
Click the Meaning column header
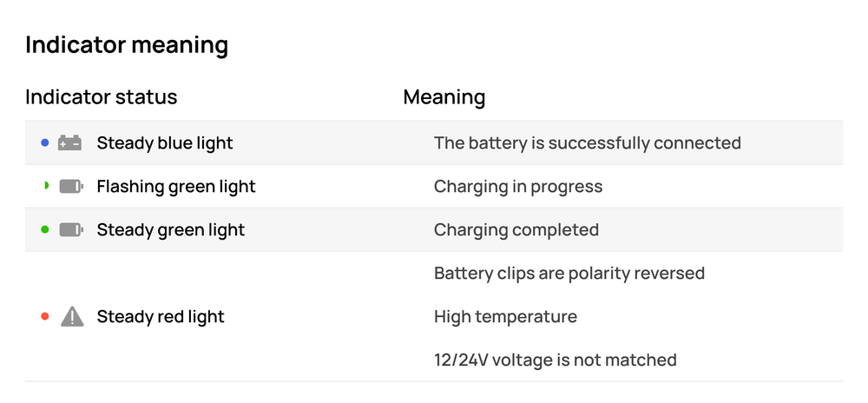point(444,96)
